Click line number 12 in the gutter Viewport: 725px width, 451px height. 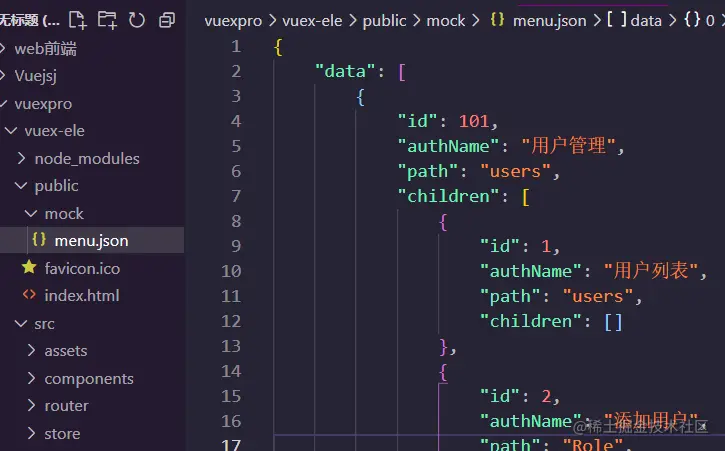click(231, 321)
